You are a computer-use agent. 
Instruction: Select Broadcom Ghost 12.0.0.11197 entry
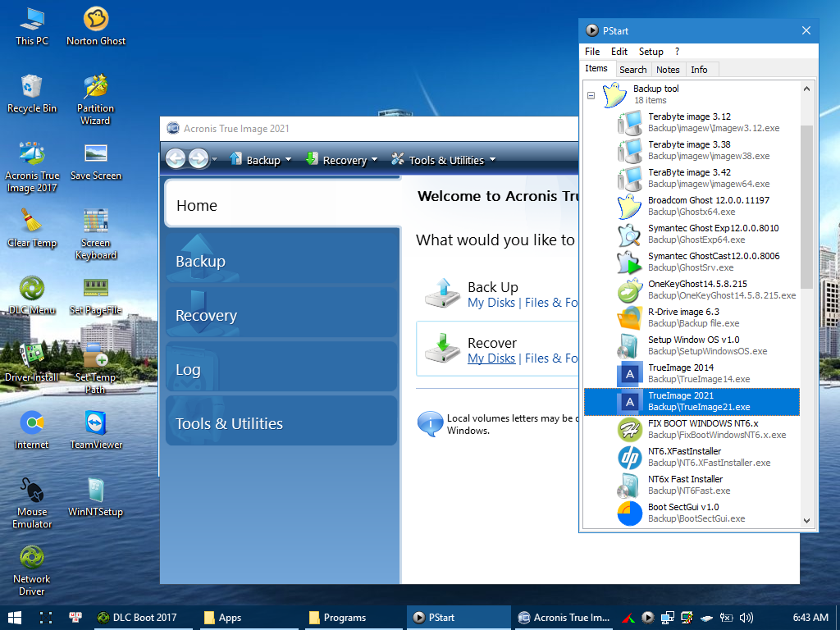point(692,206)
